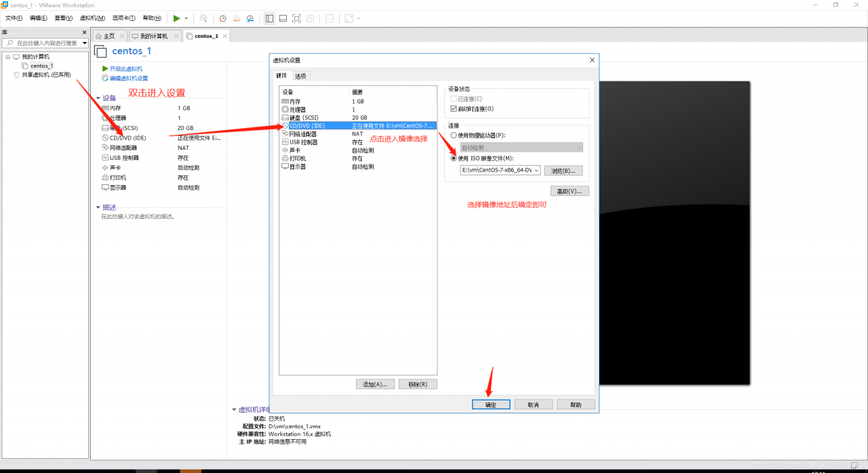868x473 pixels.
Task: Collapse the 设备 section in main window
Action: coord(98,98)
